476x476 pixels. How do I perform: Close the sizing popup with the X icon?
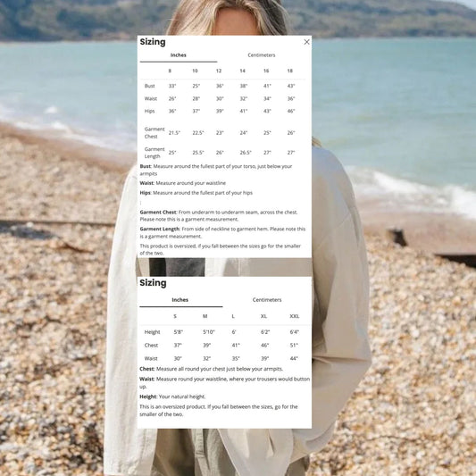pyautogui.click(x=306, y=42)
